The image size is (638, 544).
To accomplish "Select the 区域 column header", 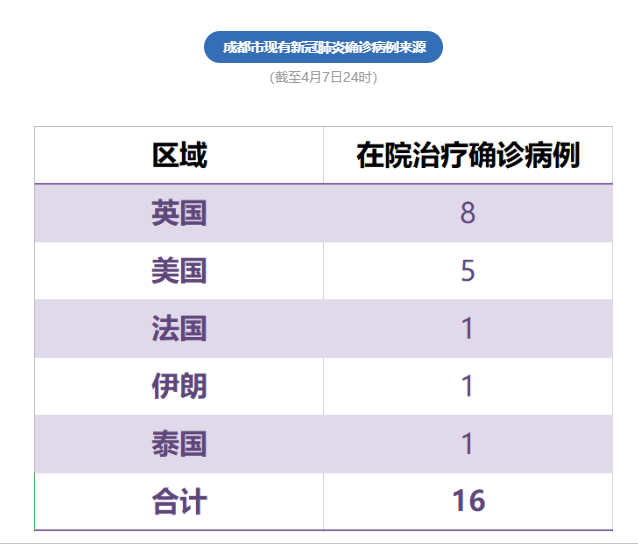I will [x=179, y=156].
